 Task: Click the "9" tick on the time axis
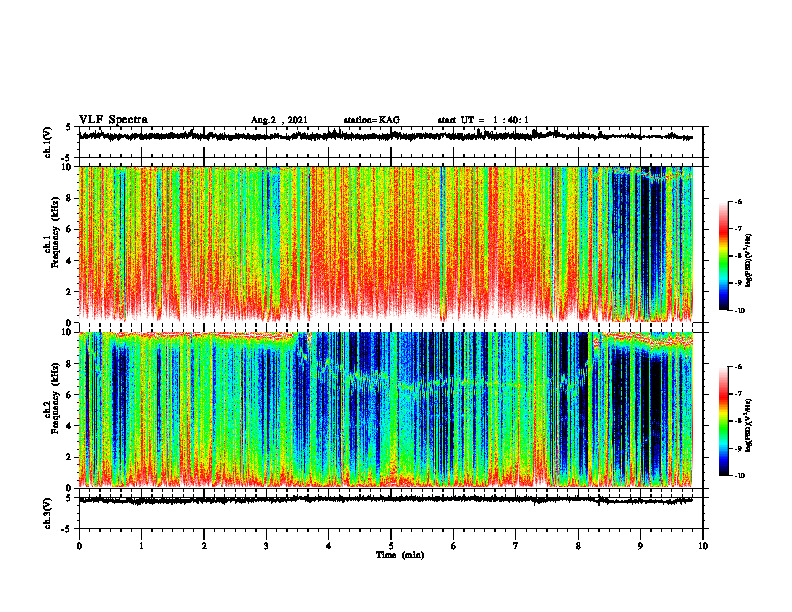coord(640,546)
